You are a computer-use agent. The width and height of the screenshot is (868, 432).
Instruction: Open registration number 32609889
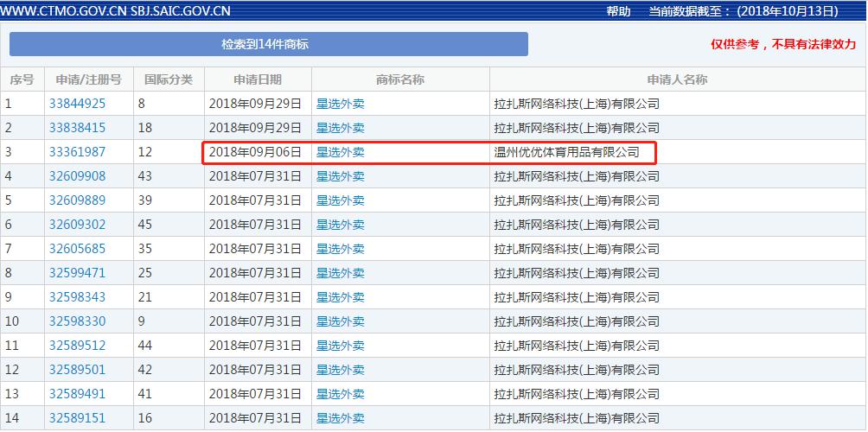77,200
